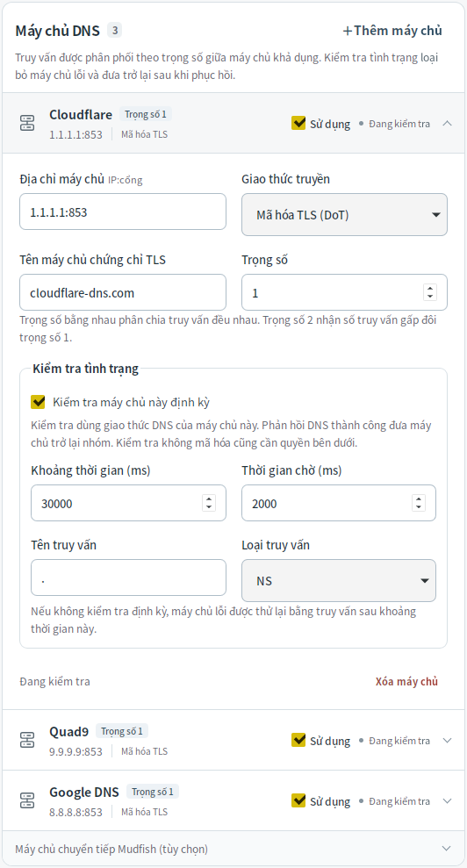Collapse the Cloudflare server panel
Screen dimensions: 467x868
(448, 124)
